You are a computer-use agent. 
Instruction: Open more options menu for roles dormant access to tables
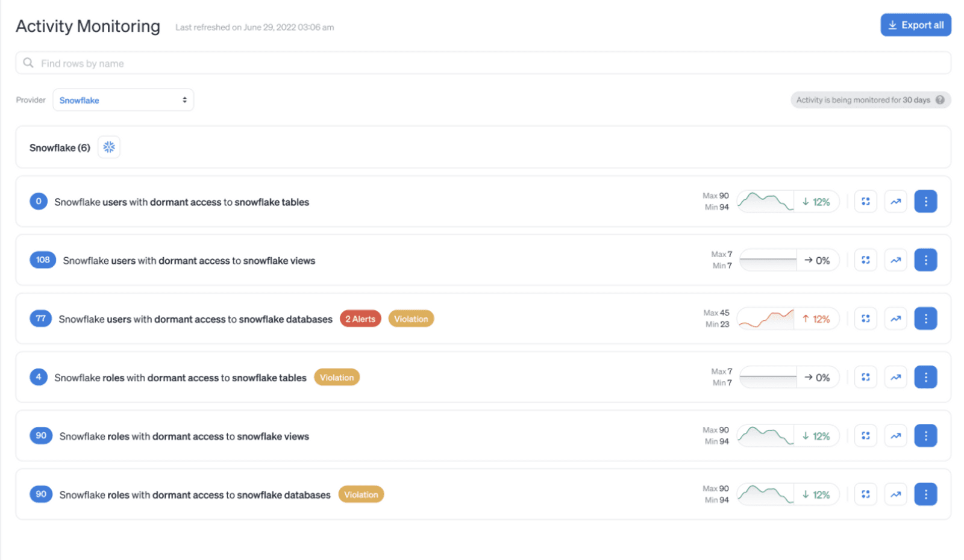925,377
